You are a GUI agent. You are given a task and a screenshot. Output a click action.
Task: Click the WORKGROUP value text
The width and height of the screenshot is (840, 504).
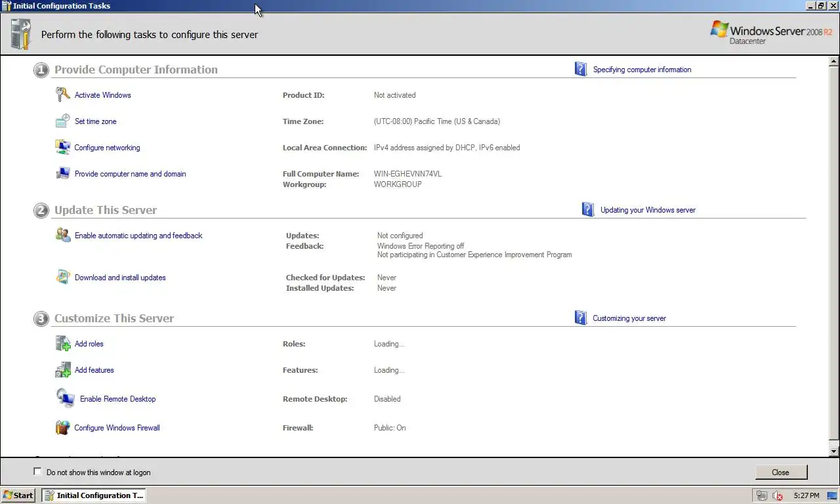pos(398,184)
